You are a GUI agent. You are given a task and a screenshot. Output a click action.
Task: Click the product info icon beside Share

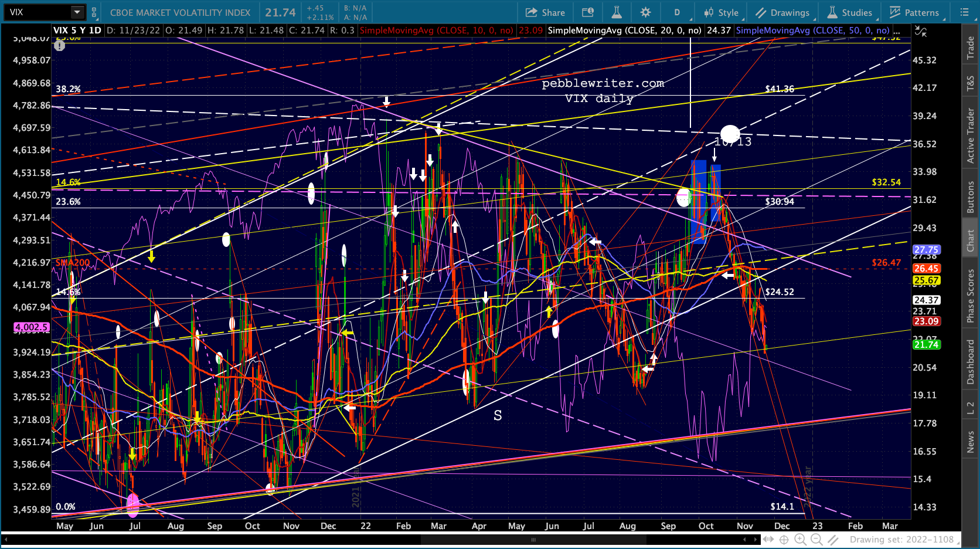(587, 12)
